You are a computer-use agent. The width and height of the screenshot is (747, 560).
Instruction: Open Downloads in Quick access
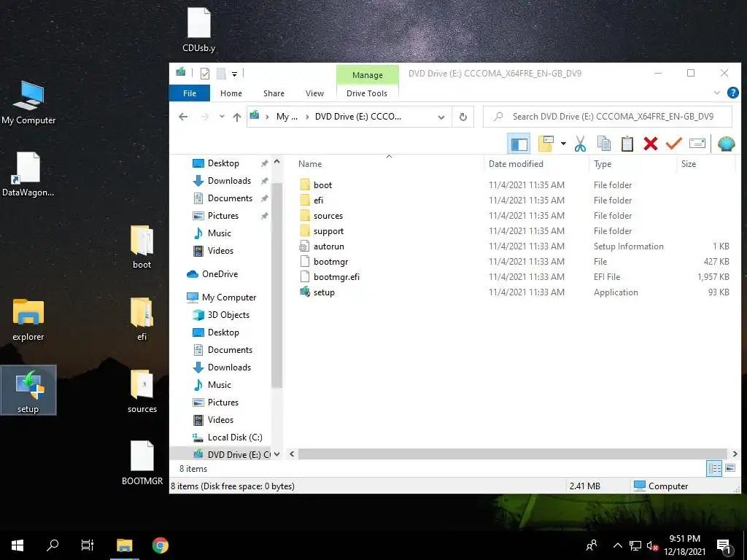pos(229,181)
